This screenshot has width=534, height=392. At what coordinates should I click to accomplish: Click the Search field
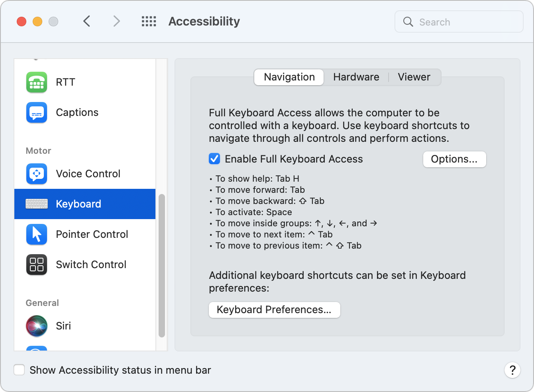pos(458,22)
